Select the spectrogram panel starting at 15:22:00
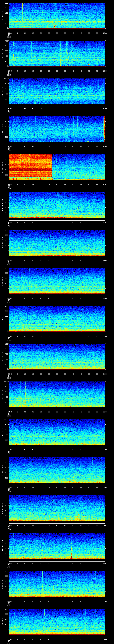Image resolution: width=114 pixels, height=644 pixels. 57,318
